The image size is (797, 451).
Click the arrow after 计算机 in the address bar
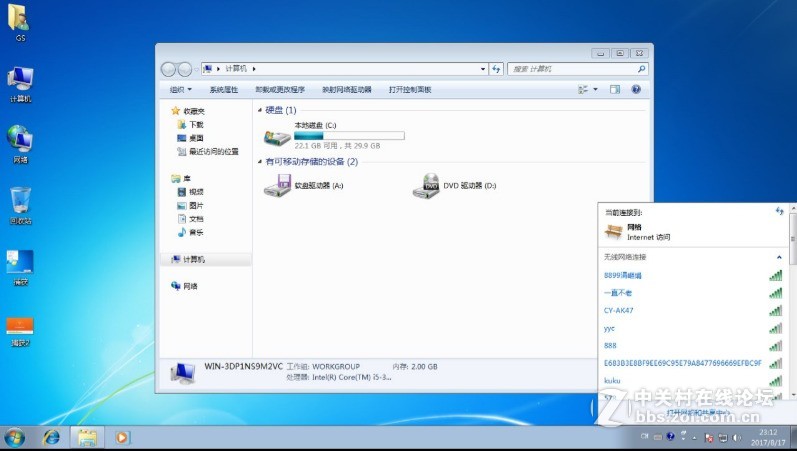tap(254, 69)
